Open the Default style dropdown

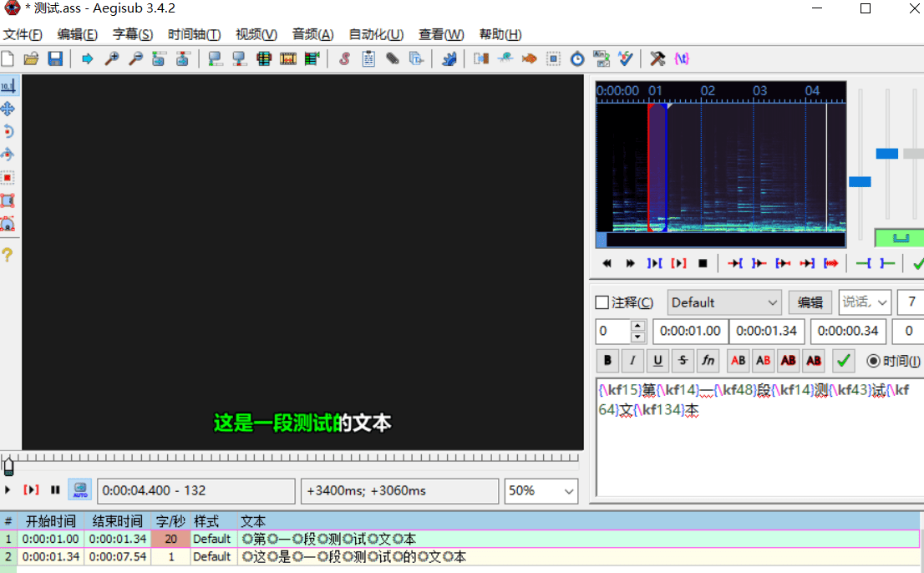723,302
